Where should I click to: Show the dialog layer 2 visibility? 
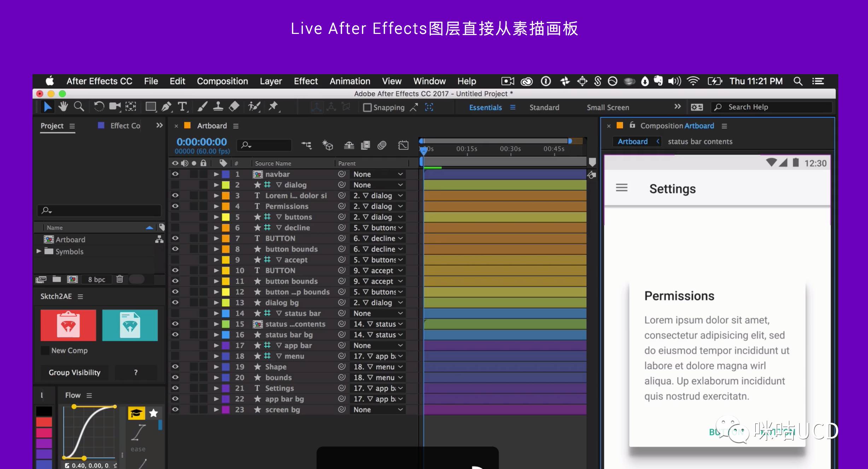pos(175,185)
